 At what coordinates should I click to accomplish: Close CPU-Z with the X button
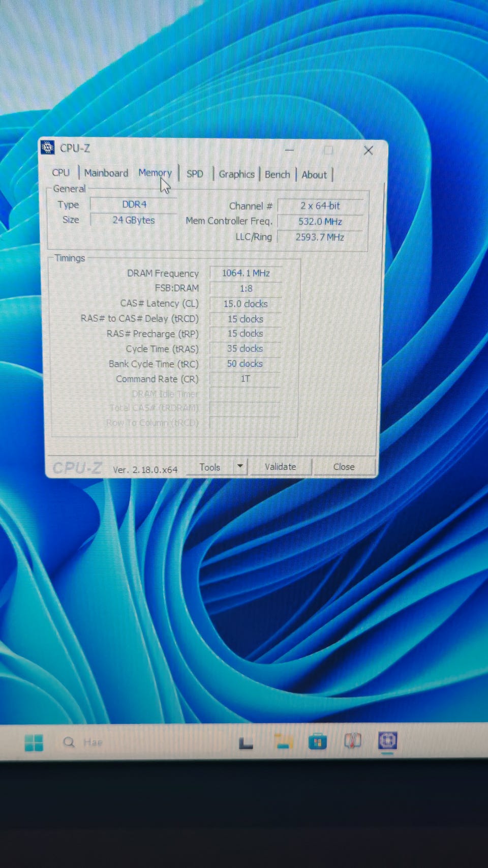point(369,151)
